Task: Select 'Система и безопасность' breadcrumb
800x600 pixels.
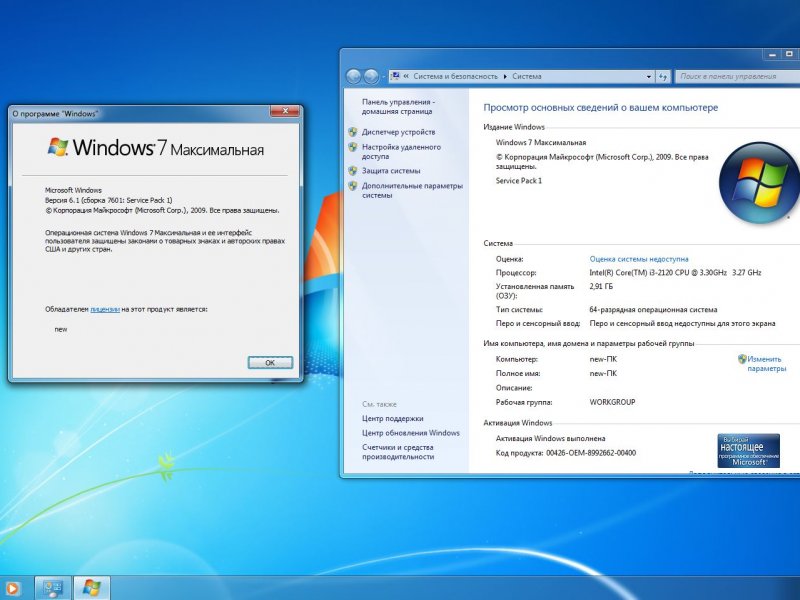Action: click(455, 77)
